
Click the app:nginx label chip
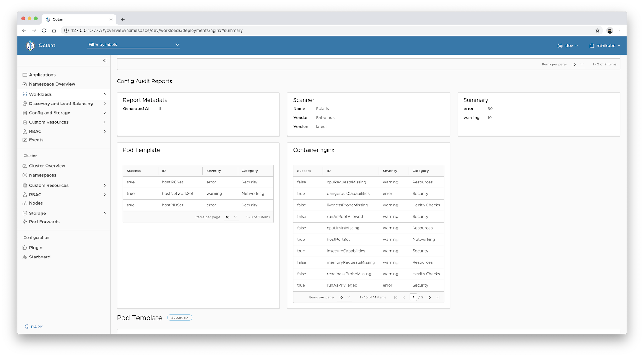click(x=180, y=317)
